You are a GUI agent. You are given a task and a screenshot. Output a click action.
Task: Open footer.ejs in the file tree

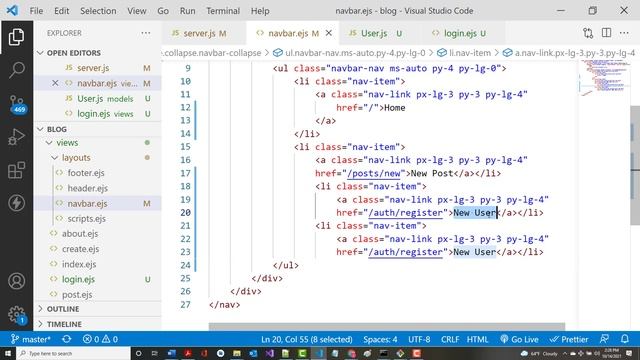86,173
